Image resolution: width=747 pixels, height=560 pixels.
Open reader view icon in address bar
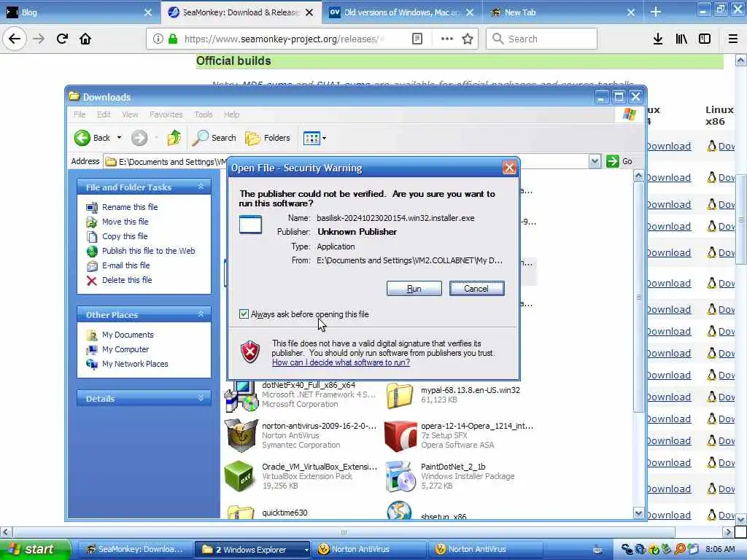417,39
